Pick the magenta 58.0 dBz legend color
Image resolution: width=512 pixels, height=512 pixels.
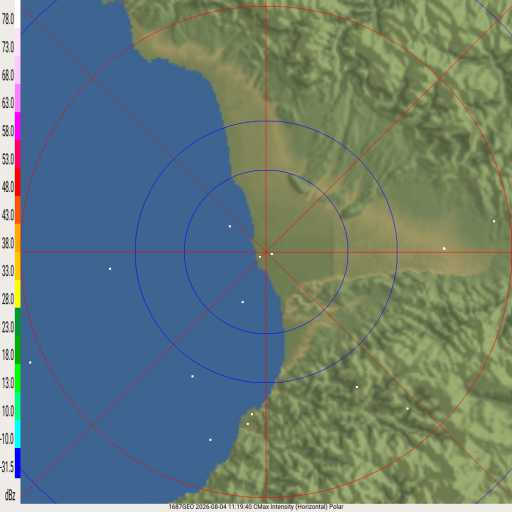pyautogui.click(x=18, y=126)
